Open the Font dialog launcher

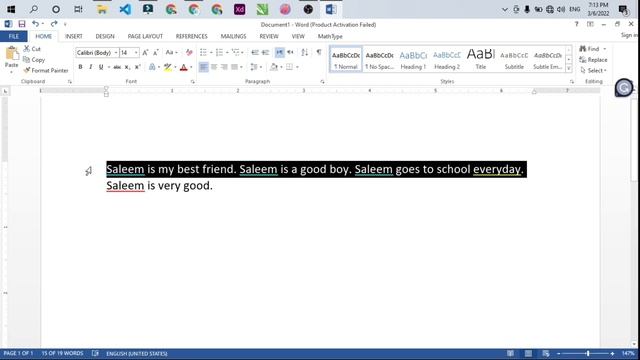point(193,82)
